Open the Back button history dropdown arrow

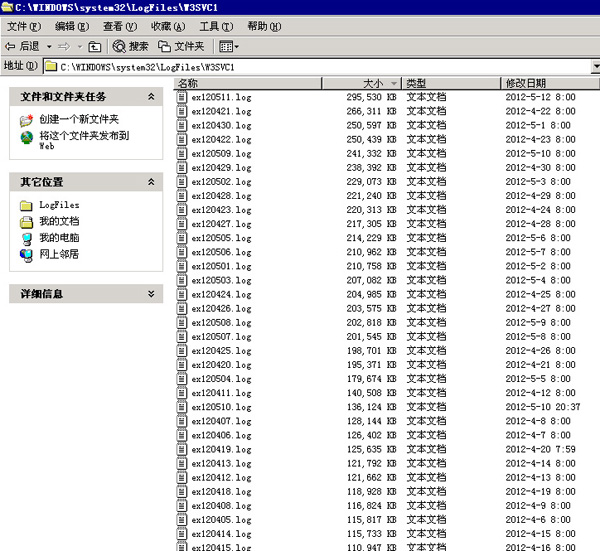coord(49,46)
